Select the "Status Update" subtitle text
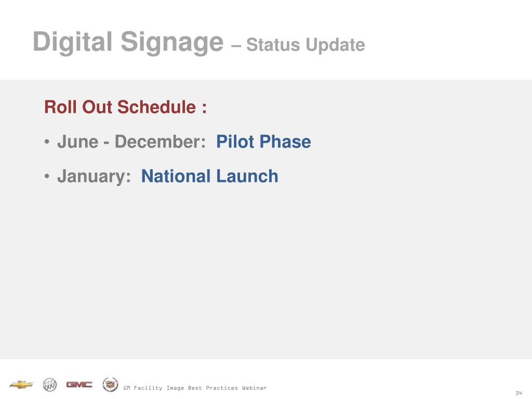 point(305,45)
